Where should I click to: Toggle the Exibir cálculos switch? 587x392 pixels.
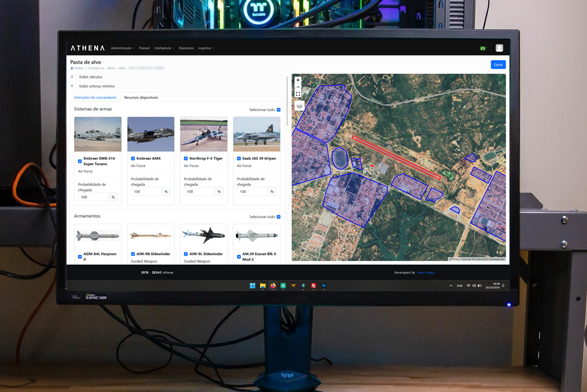(74, 77)
